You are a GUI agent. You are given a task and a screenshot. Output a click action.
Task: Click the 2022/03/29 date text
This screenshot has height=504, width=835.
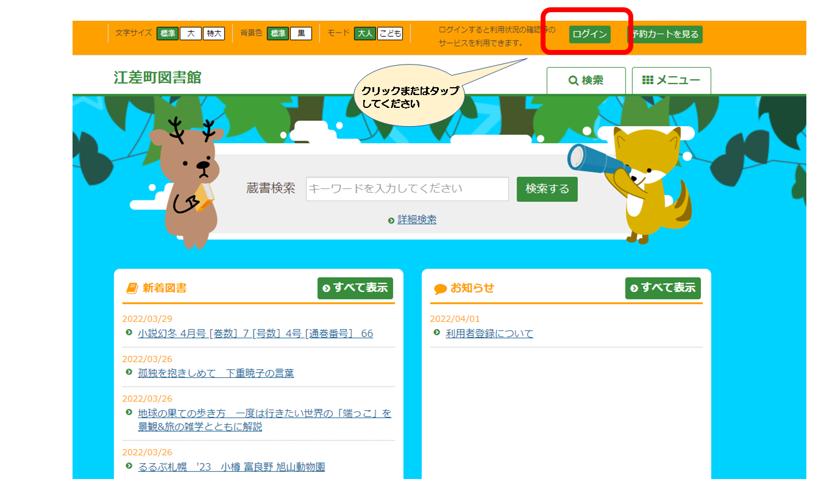[147, 319]
